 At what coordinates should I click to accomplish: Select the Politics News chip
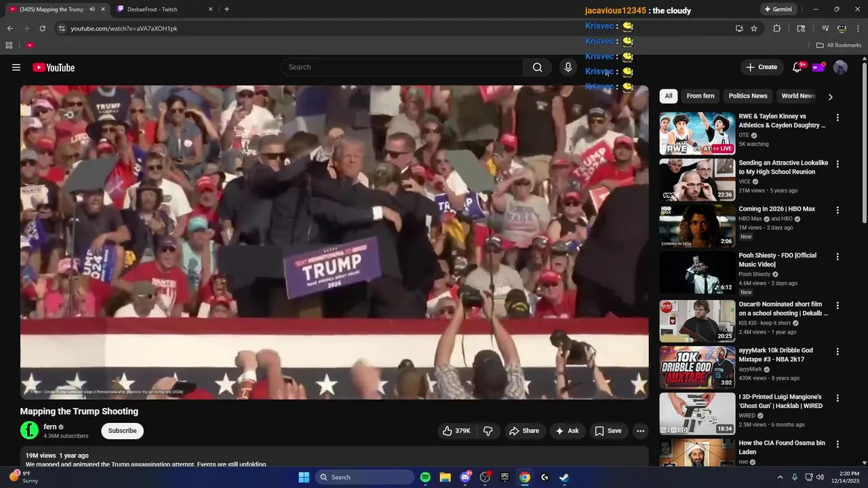(x=748, y=96)
